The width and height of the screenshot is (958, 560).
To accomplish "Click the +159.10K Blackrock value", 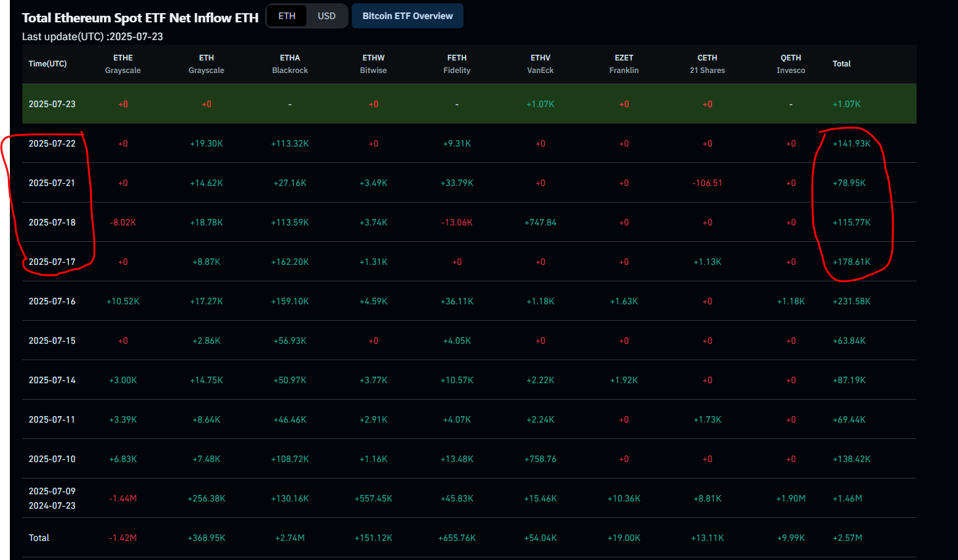I will pos(290,301).
